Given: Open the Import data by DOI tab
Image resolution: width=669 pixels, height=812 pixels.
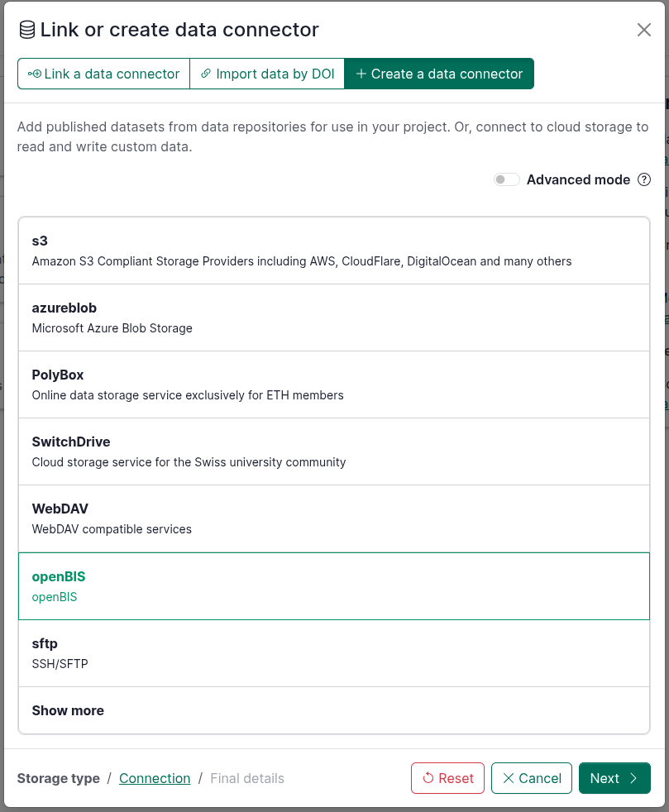Looking at the screenshot, I should (267, 74).
